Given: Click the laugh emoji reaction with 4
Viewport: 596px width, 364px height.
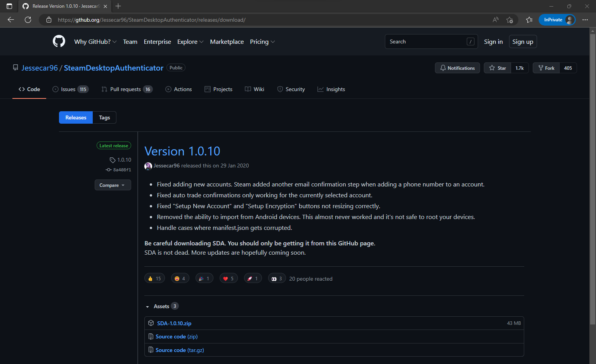Looking at the screenshot, I should tap(180, 278).
